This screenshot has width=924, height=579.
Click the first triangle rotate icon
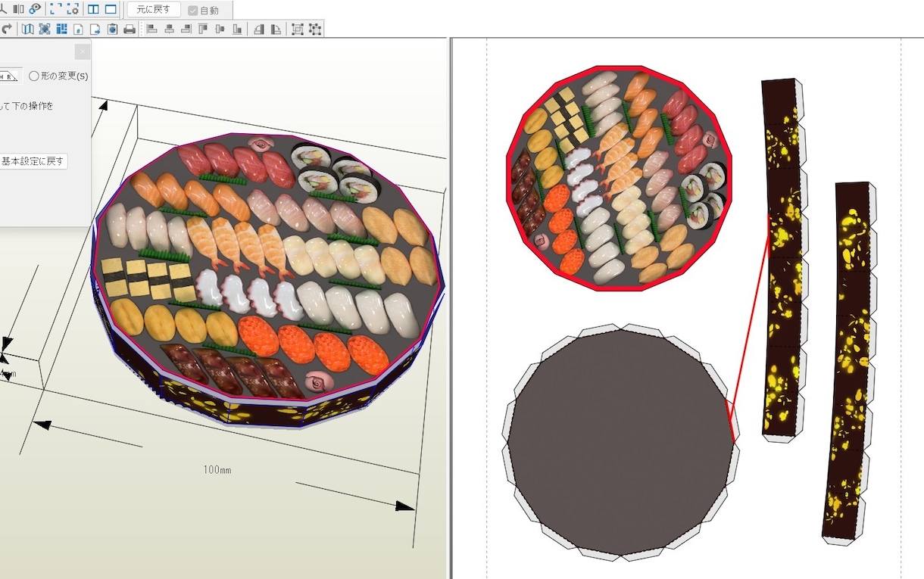click(259, 30)
